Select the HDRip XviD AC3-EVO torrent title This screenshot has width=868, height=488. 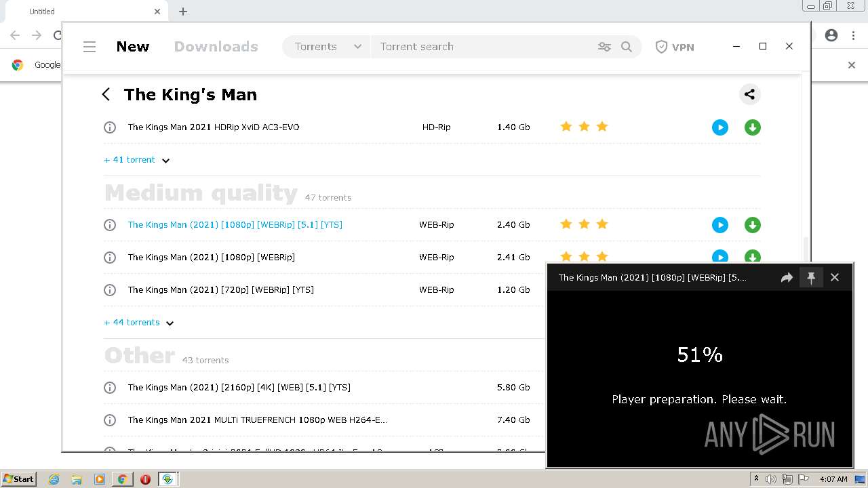pos(214,127)
